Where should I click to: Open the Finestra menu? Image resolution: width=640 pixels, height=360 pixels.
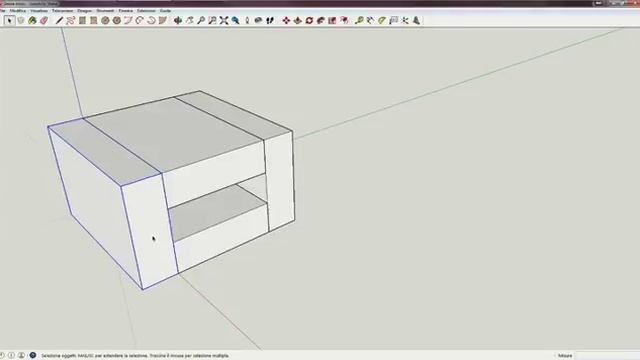(126, 11)
